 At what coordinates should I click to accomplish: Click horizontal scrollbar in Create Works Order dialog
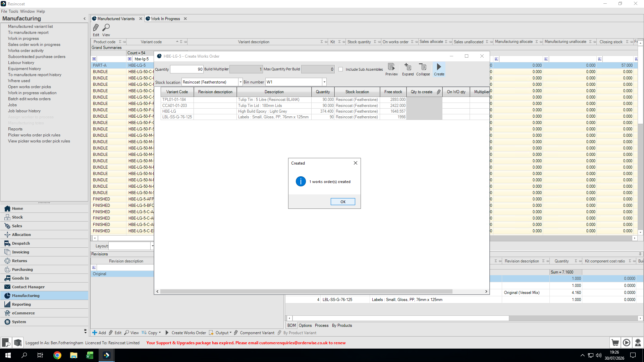coord(306,292)
